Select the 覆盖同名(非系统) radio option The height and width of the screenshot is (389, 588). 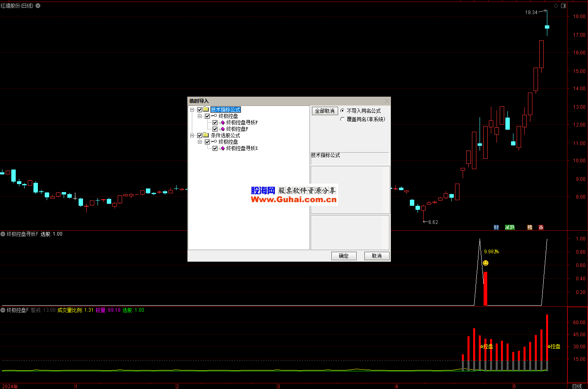coord(343,119)
